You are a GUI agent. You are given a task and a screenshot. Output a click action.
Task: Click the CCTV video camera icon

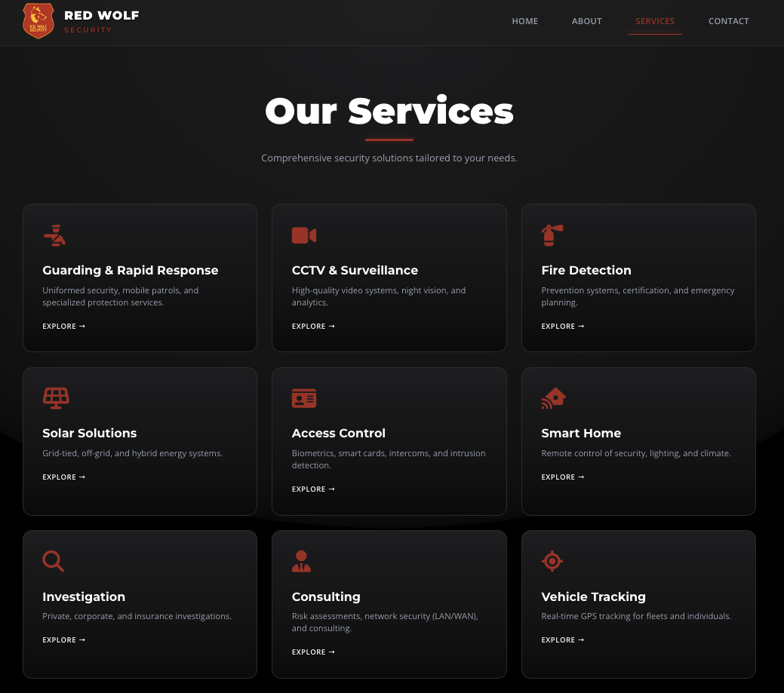(x=304, y=235)
